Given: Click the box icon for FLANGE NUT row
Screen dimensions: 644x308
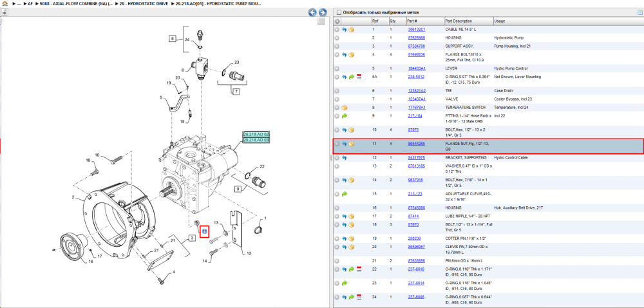Looking at the screenshot, I should [351, 144].
